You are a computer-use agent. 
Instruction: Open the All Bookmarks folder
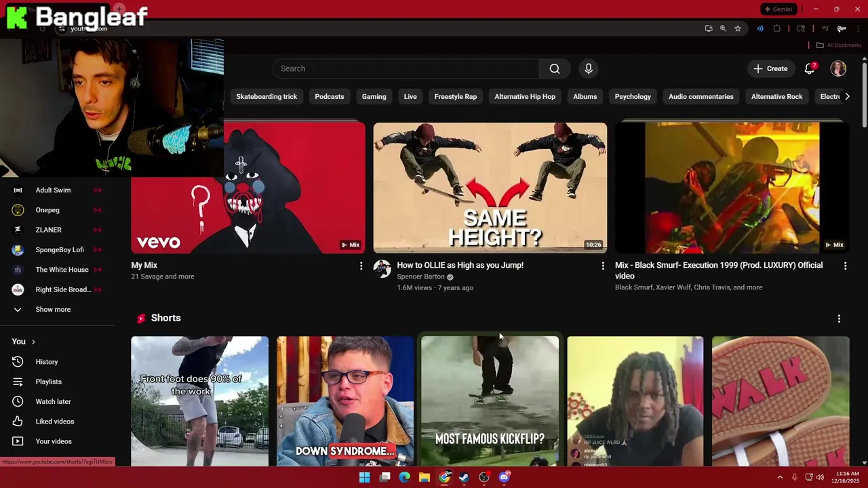(839, 45)
